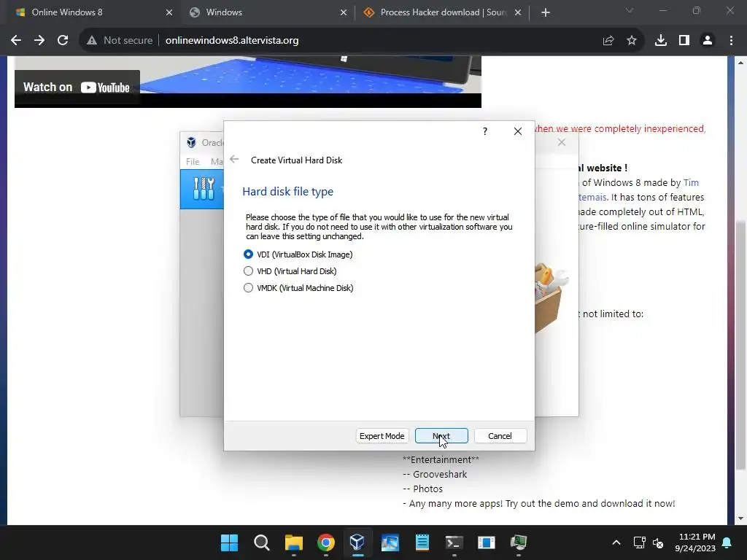Share this page icon in address bar

point(608,41)
